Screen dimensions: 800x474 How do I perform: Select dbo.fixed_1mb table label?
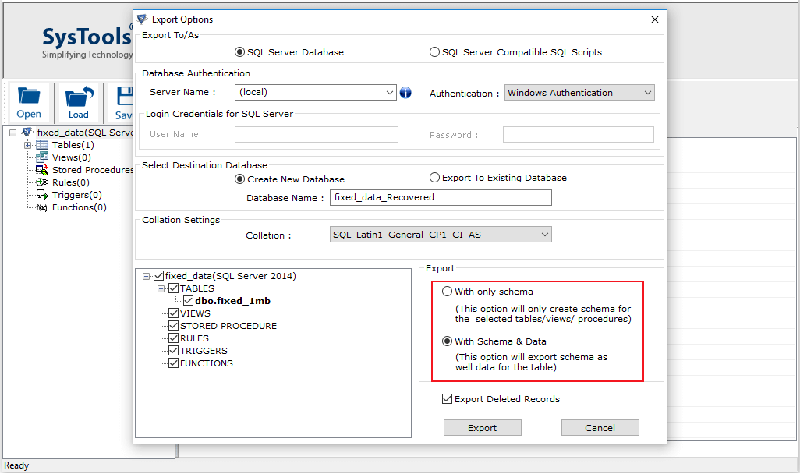(233, 301)
